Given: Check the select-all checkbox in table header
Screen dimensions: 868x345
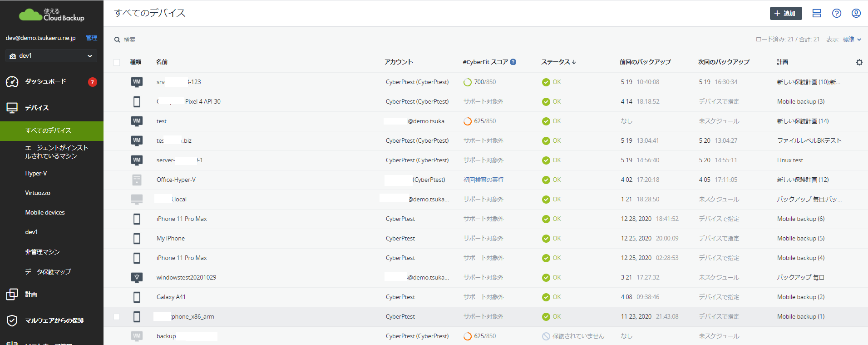Looking at the screenshot, I should coord(117,62).
